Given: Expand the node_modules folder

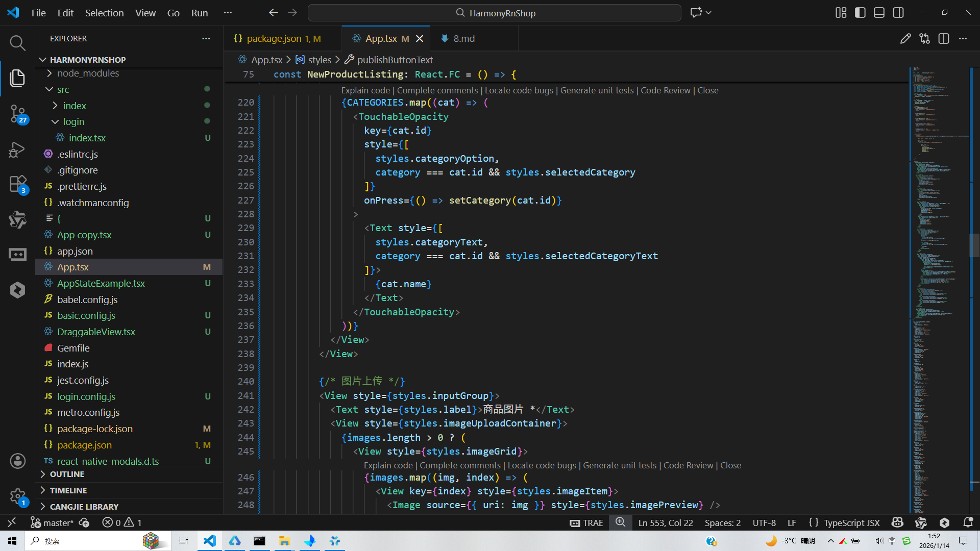Looking at the screenshot, I should click(88, 73).
